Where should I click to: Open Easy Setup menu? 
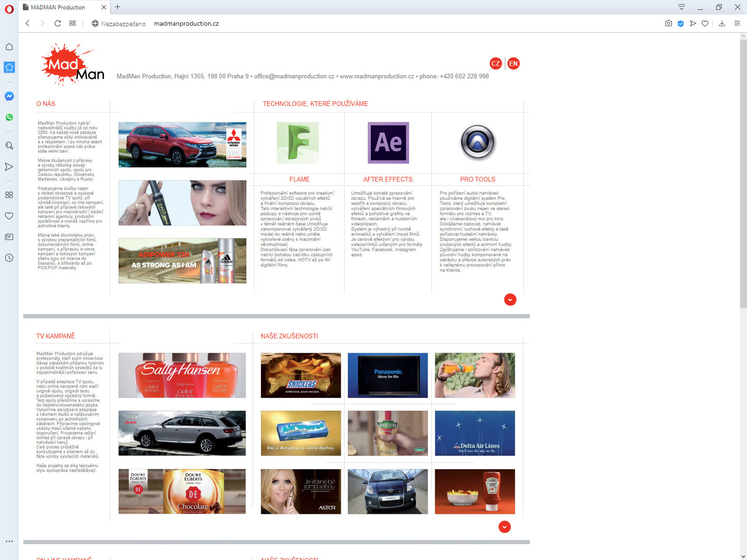click(737, 23)
